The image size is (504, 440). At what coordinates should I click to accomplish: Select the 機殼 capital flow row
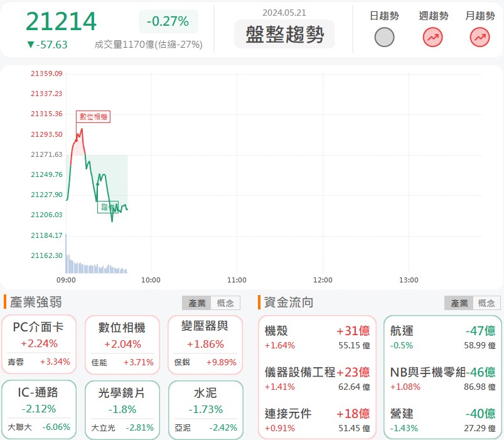pyautogui.click(x=317, y=337)
